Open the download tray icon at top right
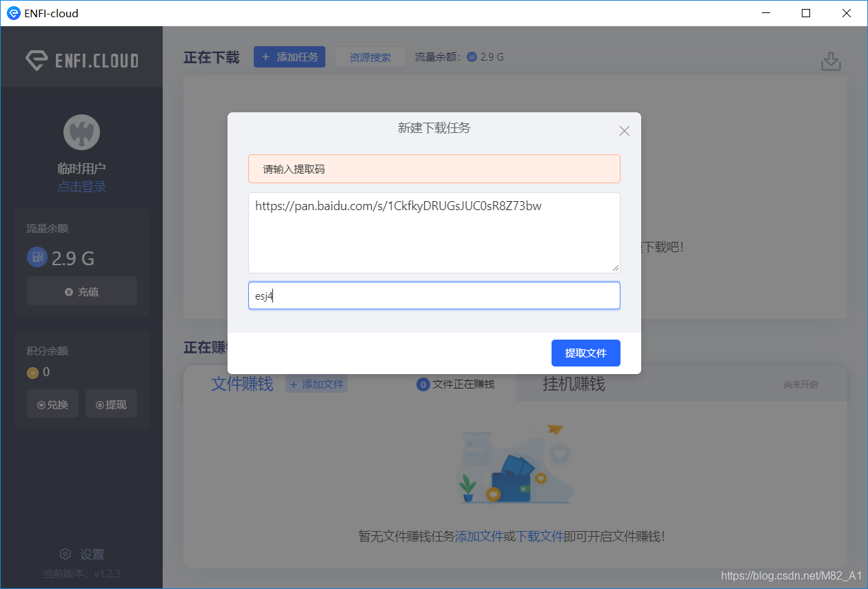Viewport: 868px width, 589px height. tap(831, 61)
